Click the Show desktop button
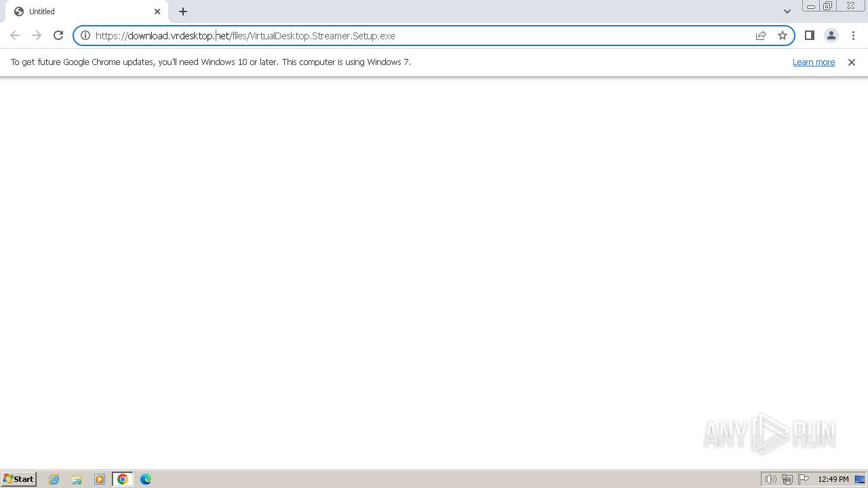The image size is (868, 488). pos(860,479)
